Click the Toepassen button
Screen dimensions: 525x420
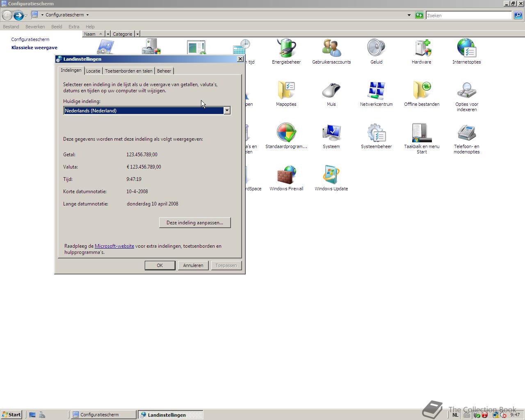point(226,265)
